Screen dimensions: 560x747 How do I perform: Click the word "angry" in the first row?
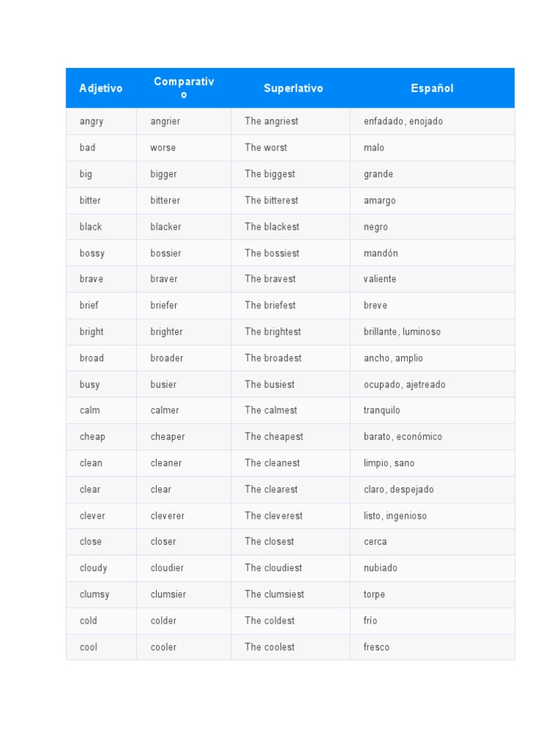[91, 121]
